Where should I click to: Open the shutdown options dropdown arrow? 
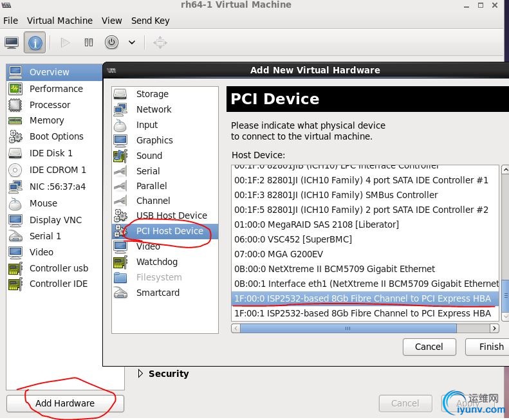pyautogui.click(x=132, y=42)
